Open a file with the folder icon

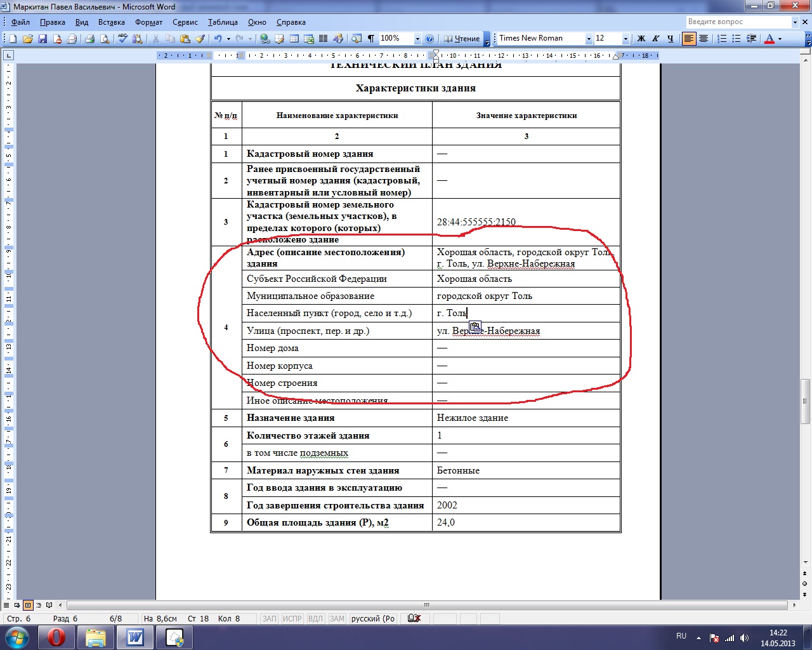[x=28, y=39]
